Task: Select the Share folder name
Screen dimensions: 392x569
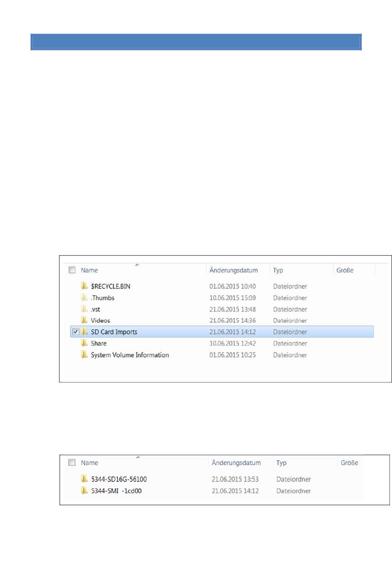Action: [99, 343]
